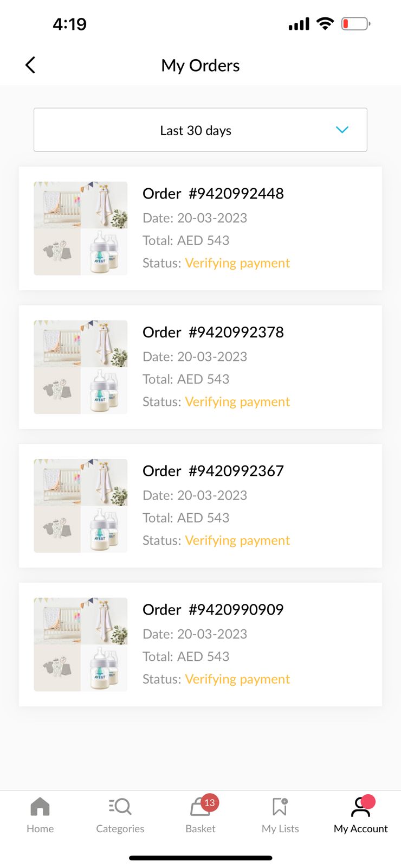
Task: Open the Home icon in bottom bar
Action: [x=40, y=807]
